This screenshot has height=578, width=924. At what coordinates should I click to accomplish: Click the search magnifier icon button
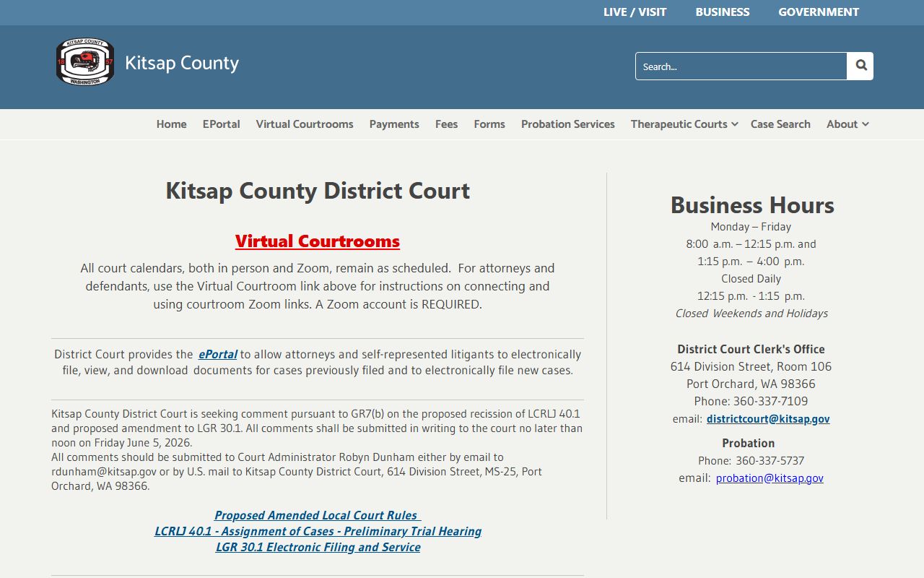pos(860,66)
